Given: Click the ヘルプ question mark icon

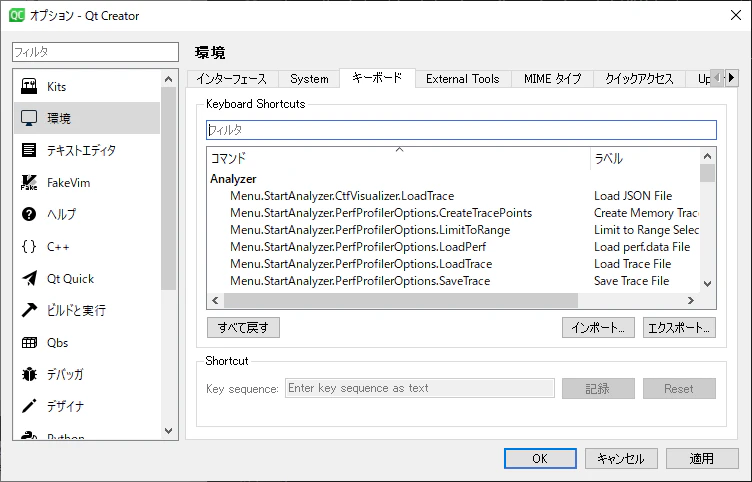Looking at the screenshot, I should tap(29, 214).
